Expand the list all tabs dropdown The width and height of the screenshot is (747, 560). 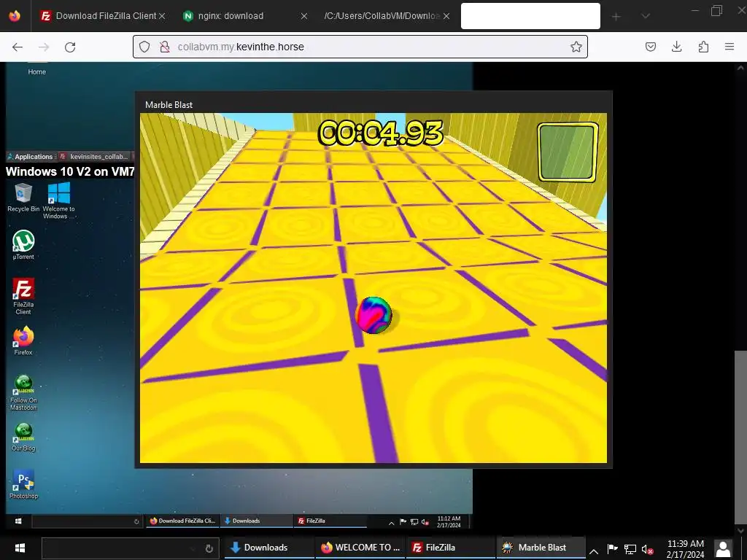646,17
